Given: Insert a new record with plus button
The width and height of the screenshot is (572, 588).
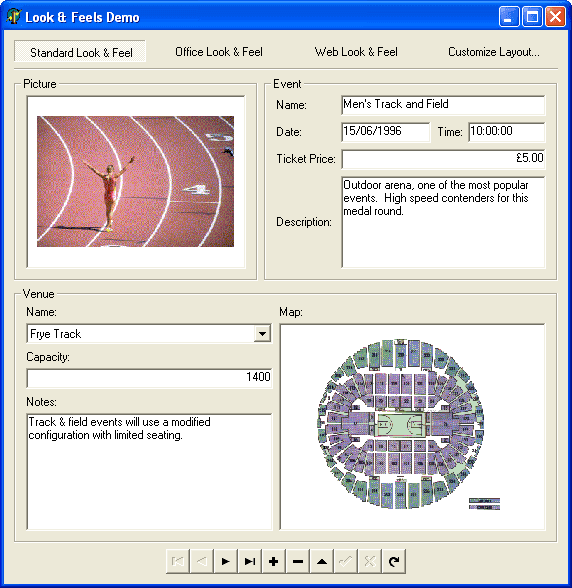Looking at the screenshot, I should (274, 561).
